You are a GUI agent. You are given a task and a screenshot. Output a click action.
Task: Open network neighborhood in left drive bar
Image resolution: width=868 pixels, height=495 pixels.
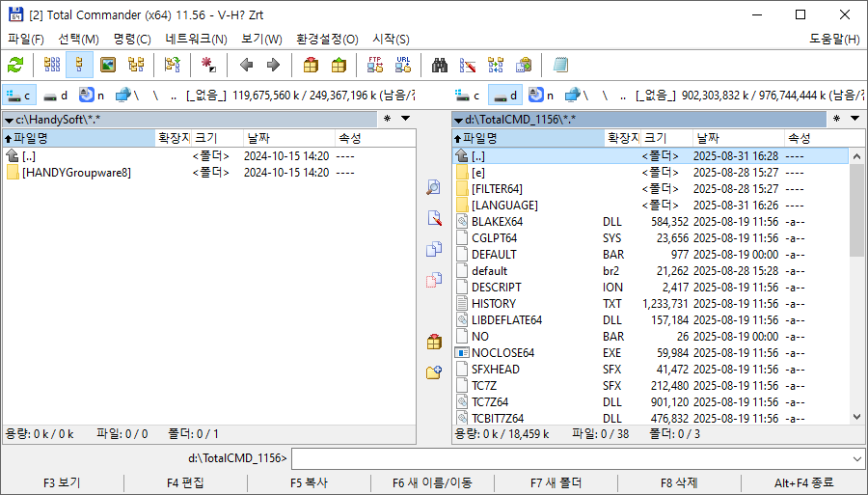pos(128,96)
